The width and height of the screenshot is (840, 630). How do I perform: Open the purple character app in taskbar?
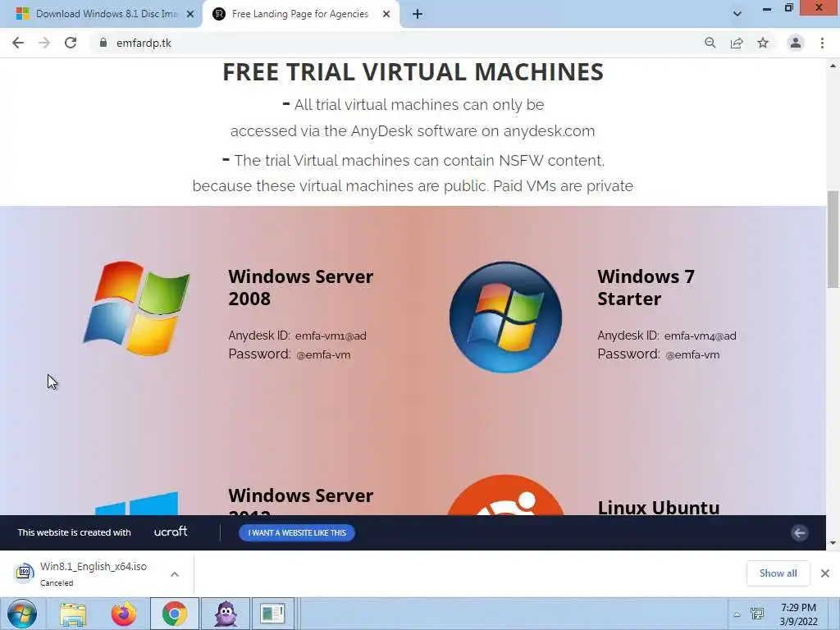[226, 614]
